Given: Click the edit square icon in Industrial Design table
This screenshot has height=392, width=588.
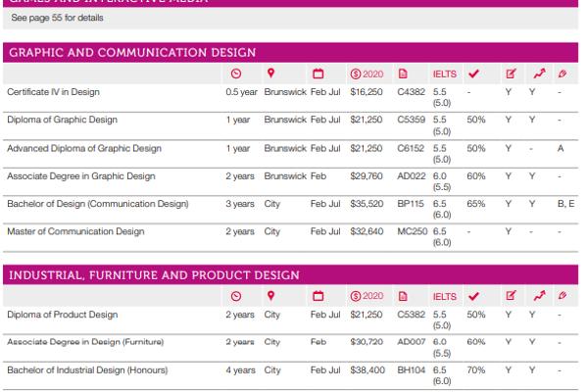Looking at the screenshot, I should coord(511,296).
